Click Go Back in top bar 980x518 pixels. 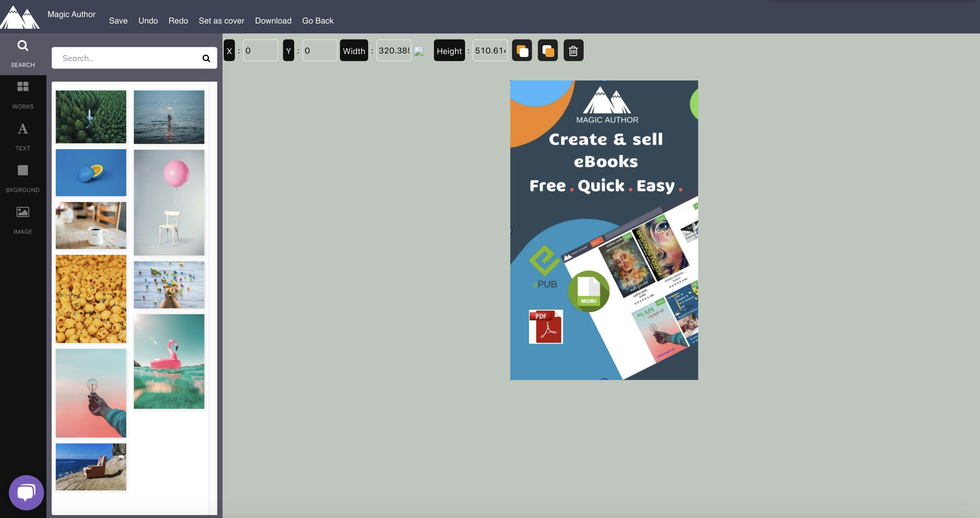coord(318,21)
